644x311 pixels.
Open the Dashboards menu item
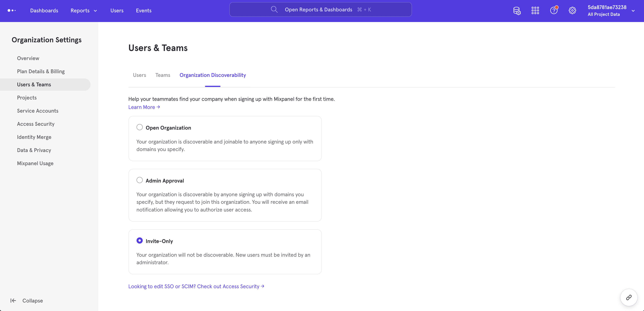point(44,10)
